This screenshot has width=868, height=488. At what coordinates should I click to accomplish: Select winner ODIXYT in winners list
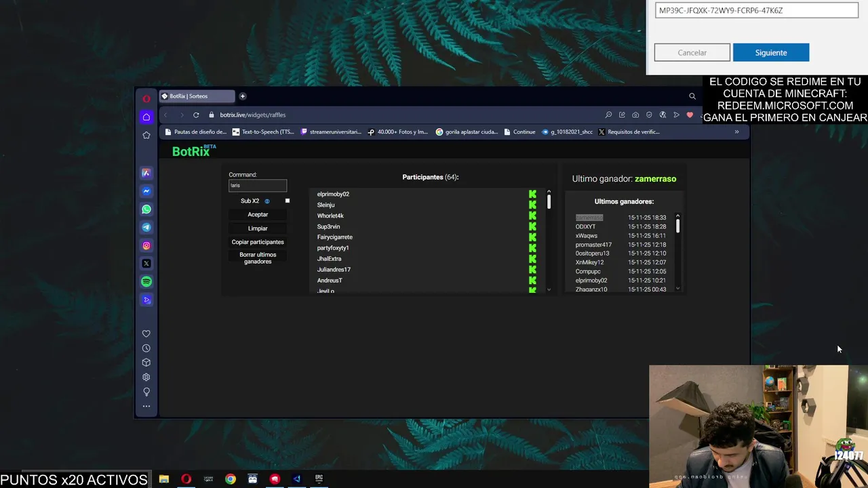[585, 227]
